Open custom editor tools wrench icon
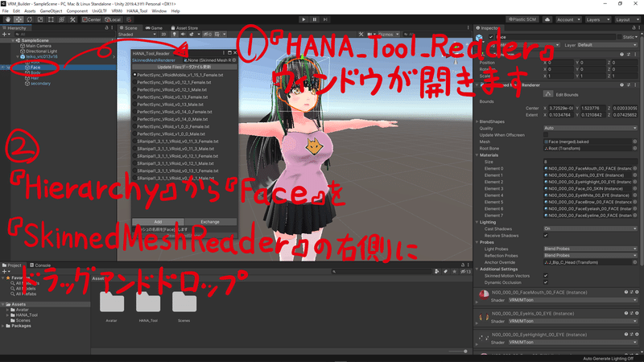 pos(72,19)
